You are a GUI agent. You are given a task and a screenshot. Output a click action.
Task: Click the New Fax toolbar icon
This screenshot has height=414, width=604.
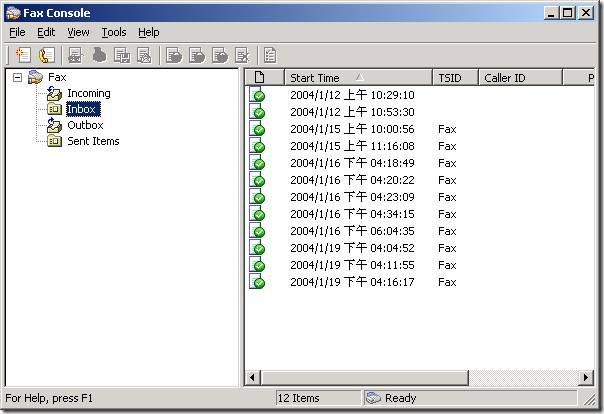tap(23, 55)
